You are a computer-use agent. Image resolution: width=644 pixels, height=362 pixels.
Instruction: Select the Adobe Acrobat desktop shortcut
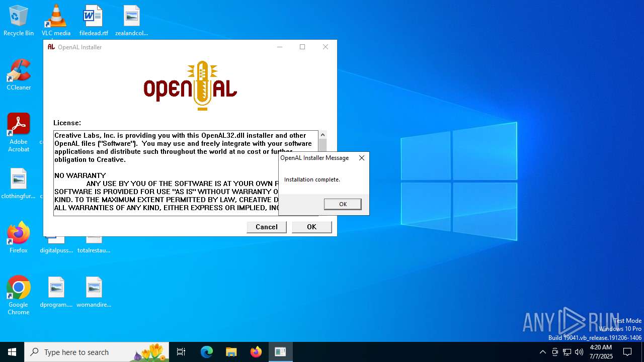[x=19, y=133]
